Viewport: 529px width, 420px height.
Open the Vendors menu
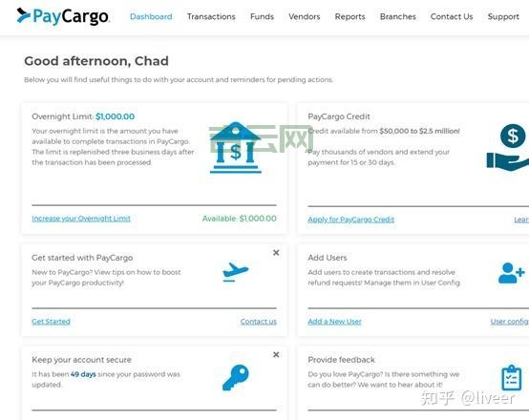pos(305,16)
